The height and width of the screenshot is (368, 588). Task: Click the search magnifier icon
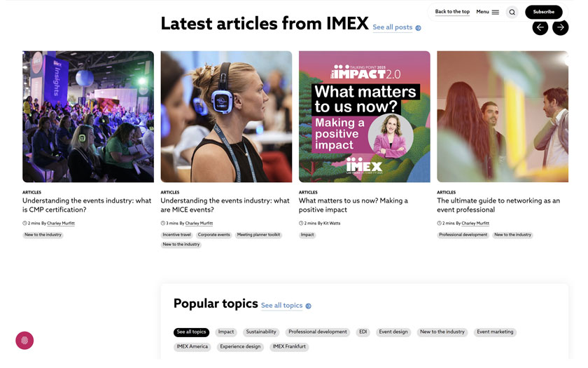tap(512, 13)
